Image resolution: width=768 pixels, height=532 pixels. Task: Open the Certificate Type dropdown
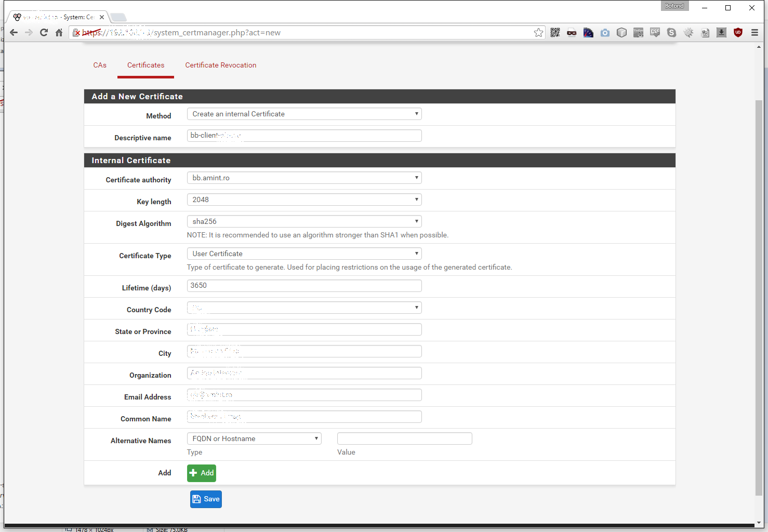tap(304, 254)
